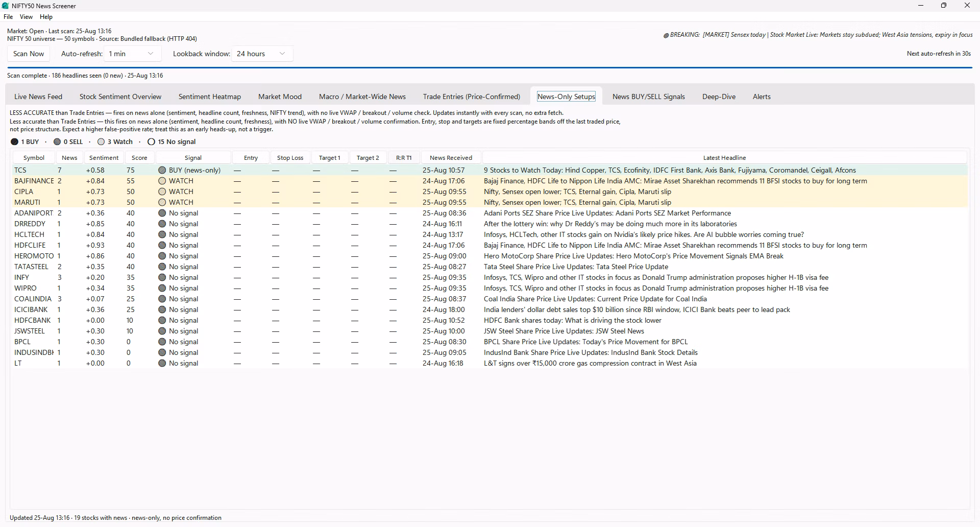980x527 pixels.
Task: Sort by the R:R T1 column header
Action: pos(404,158)
